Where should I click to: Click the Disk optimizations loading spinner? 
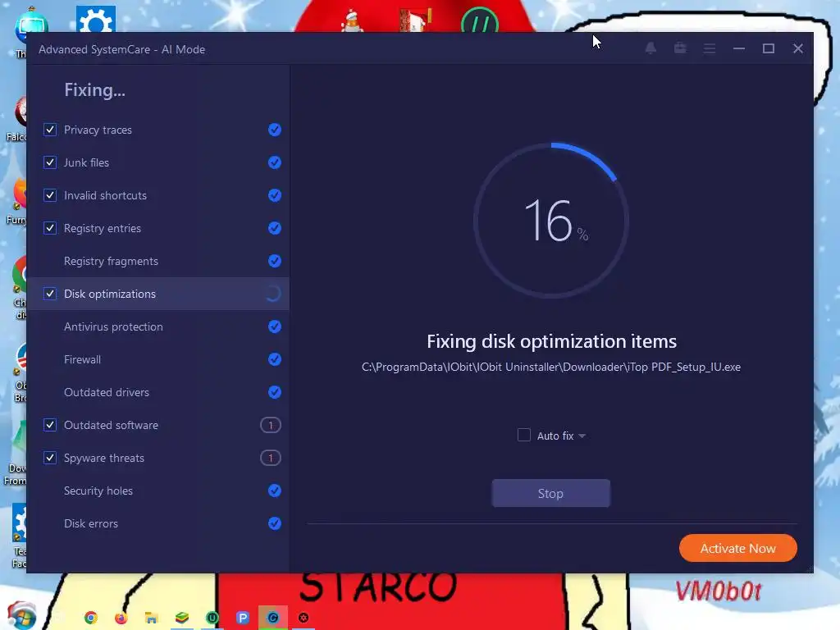[x=273, y=294]
